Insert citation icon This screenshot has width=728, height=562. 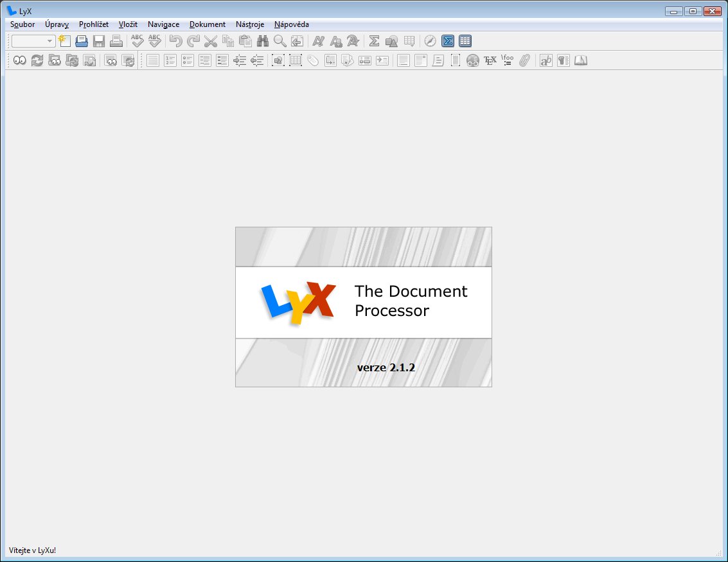pos(348,60)
